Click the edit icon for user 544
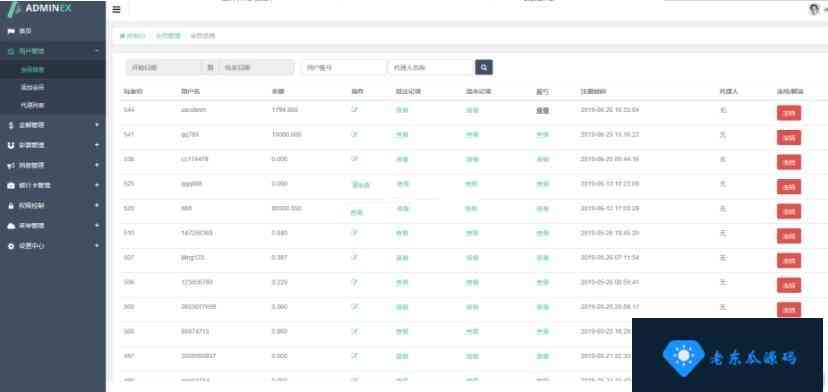Screen dimensions: 828x392 coord(354,110)
